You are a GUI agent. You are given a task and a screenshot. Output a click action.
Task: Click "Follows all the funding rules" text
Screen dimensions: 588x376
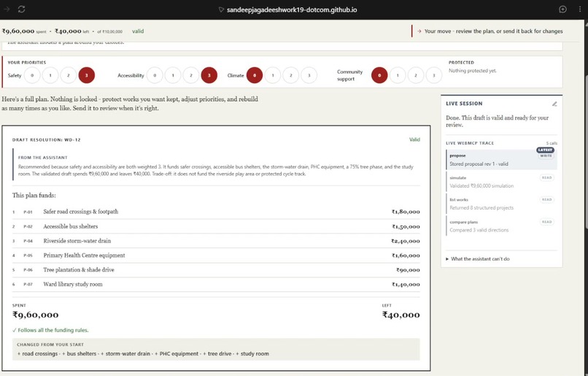point(50,330)
